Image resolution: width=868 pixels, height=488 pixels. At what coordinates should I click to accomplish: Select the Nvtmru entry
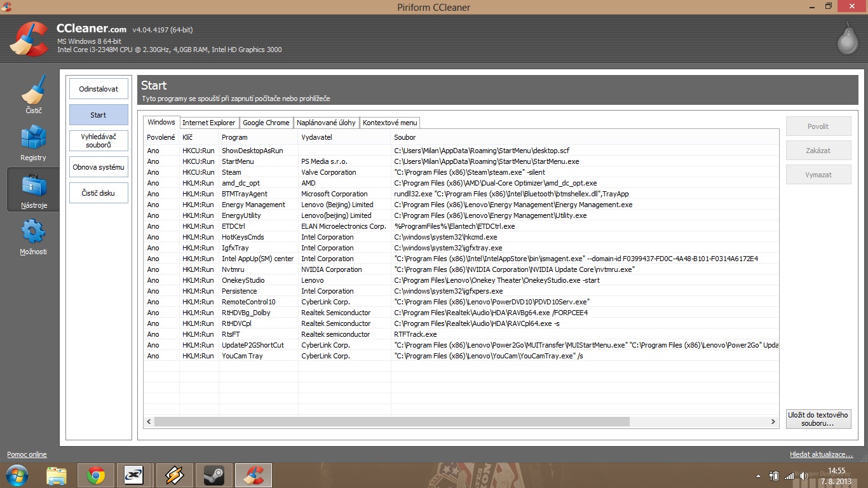click(461, 269)
